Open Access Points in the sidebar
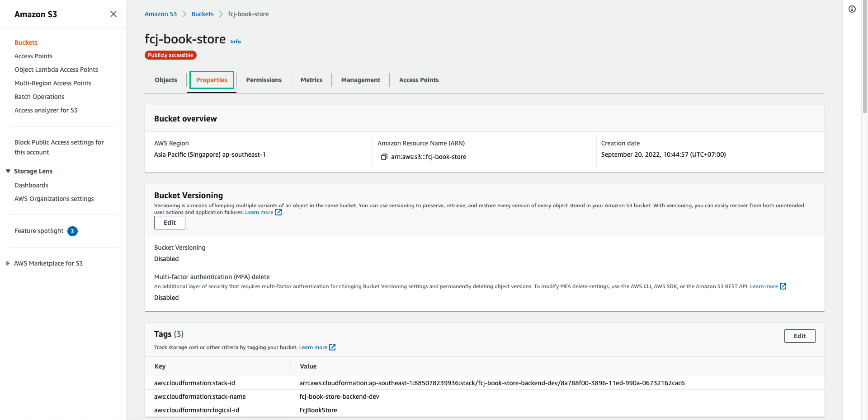868x420 pixels. [33, 56]
